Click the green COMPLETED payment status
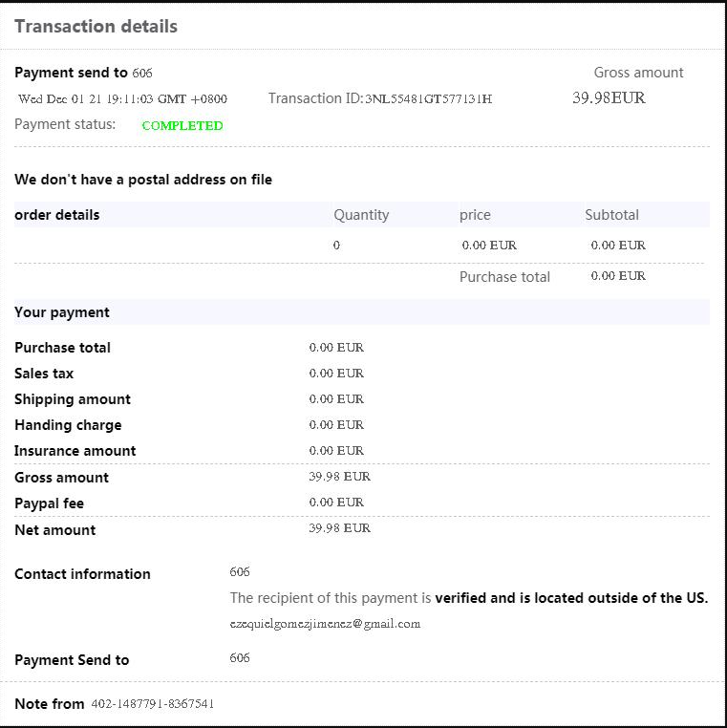 pyautogui.click(x=182, y=125)
